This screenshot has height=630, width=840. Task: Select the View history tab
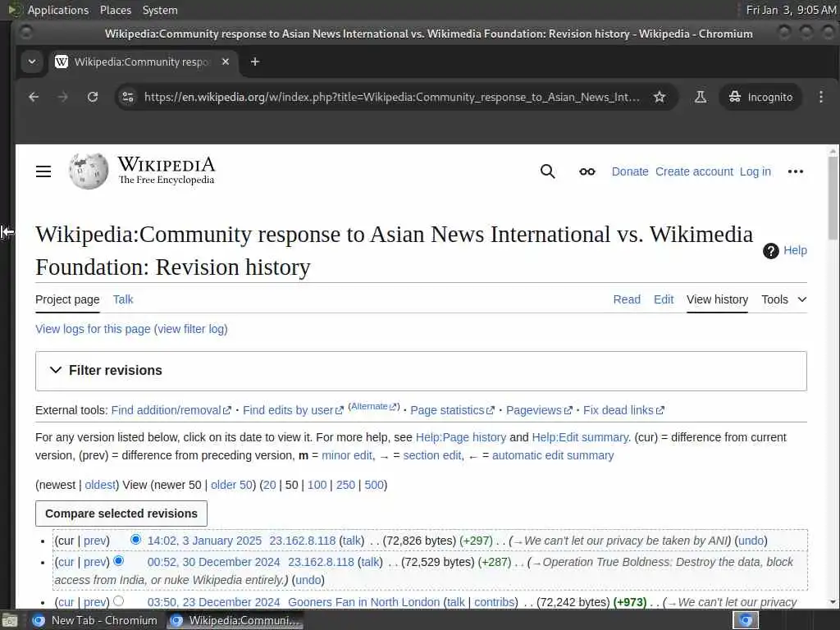(717, 299)
